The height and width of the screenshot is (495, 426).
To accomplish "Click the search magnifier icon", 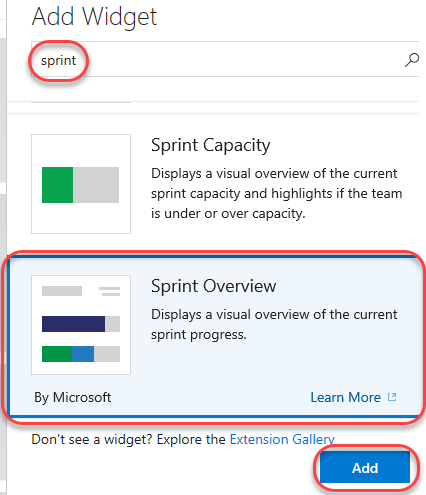I will [412, 60].
